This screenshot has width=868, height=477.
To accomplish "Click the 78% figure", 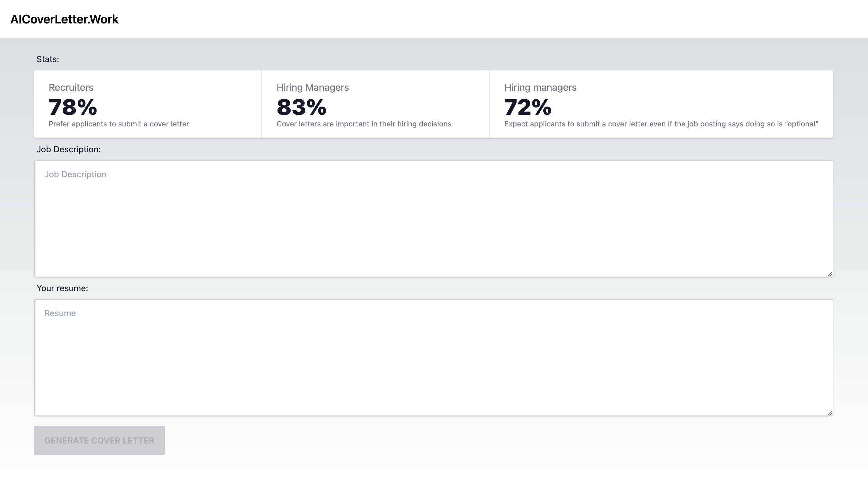I will point(73,107).
